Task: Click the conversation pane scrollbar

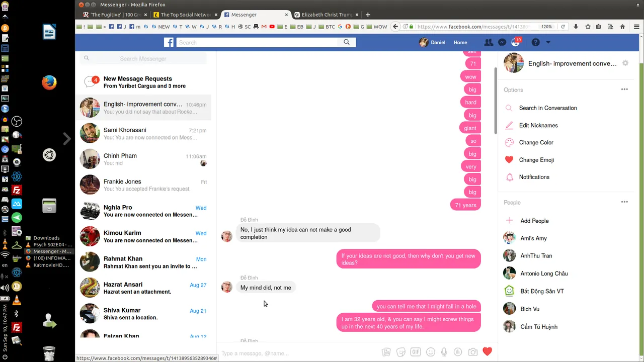Action: pos(496,101)
